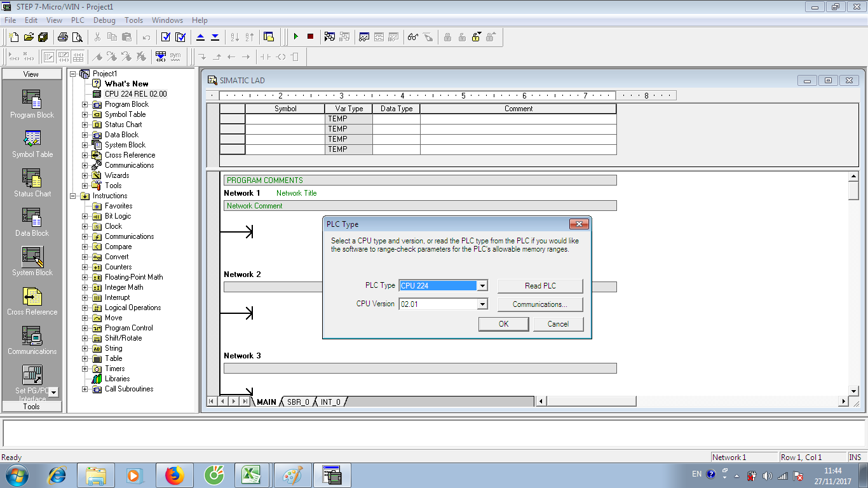Screen dimensions: 868x488
Task: Select a TEMP Var Type cell
Action: (348, 118)
